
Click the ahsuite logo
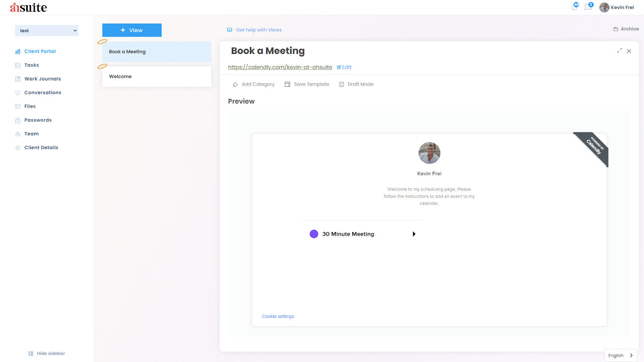[28, 7]
